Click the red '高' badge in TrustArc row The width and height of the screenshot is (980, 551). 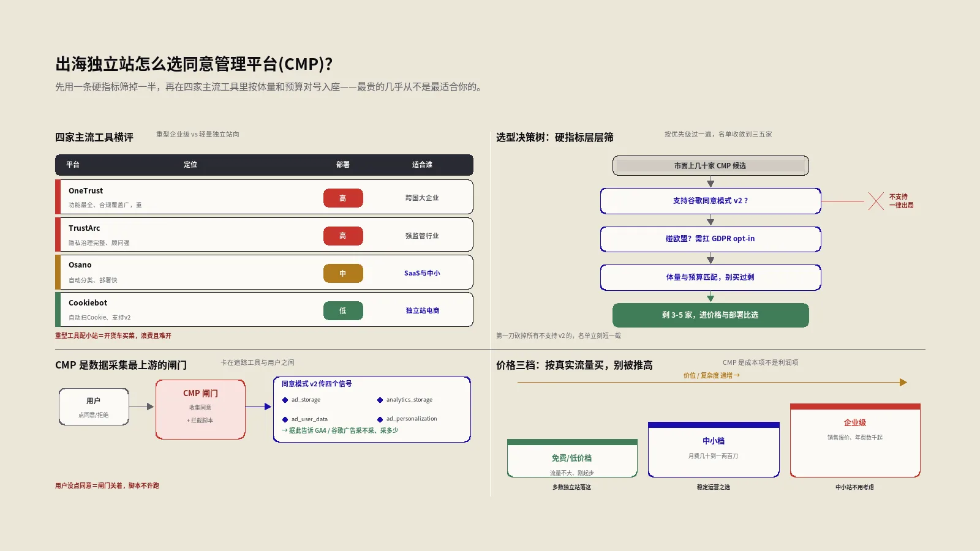(343, 236)
